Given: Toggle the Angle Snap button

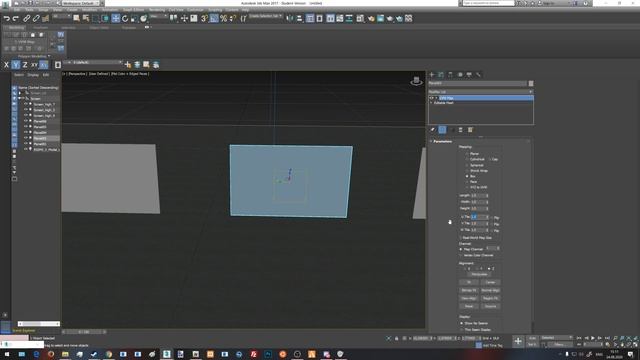Looking at the screenshot, I should tap(214, 18).
